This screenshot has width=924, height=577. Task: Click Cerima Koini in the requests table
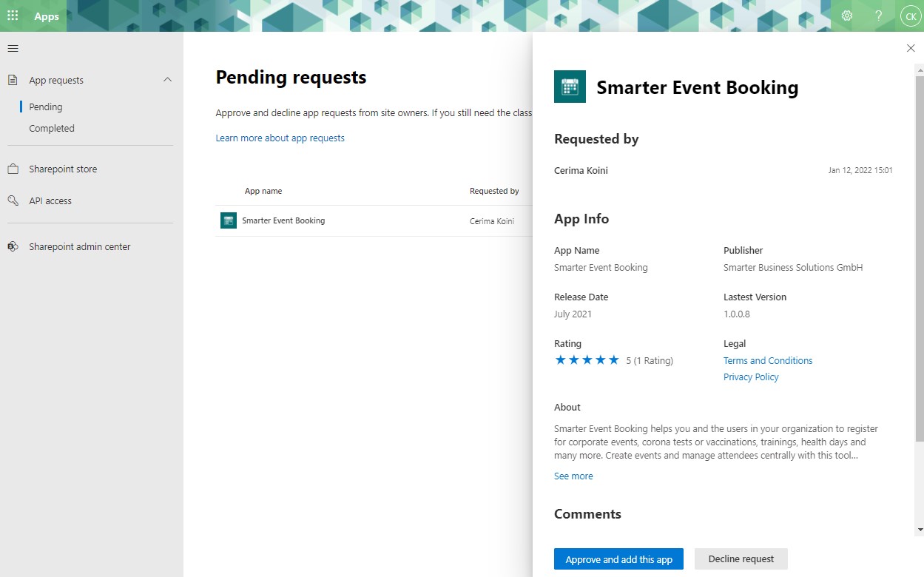click(492, 221)
